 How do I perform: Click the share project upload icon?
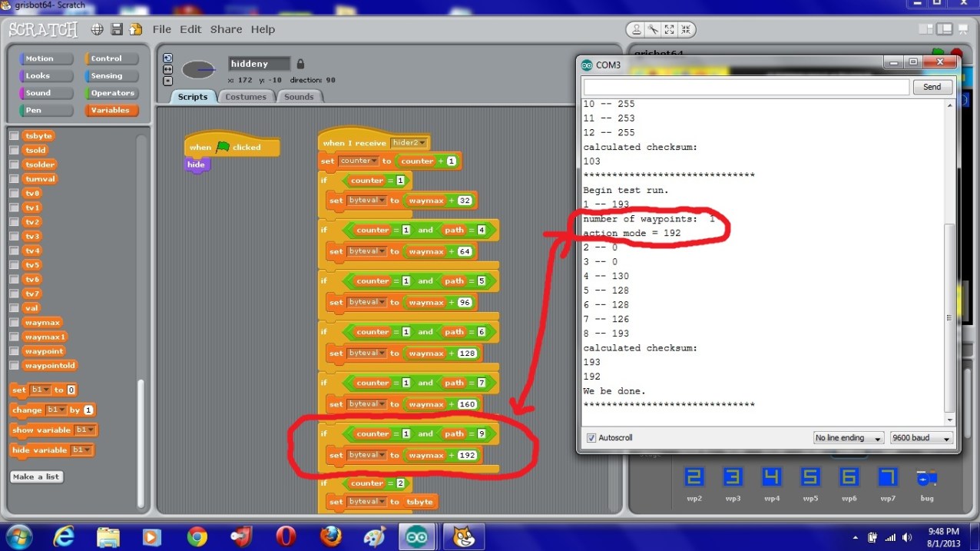pos(136,29)
